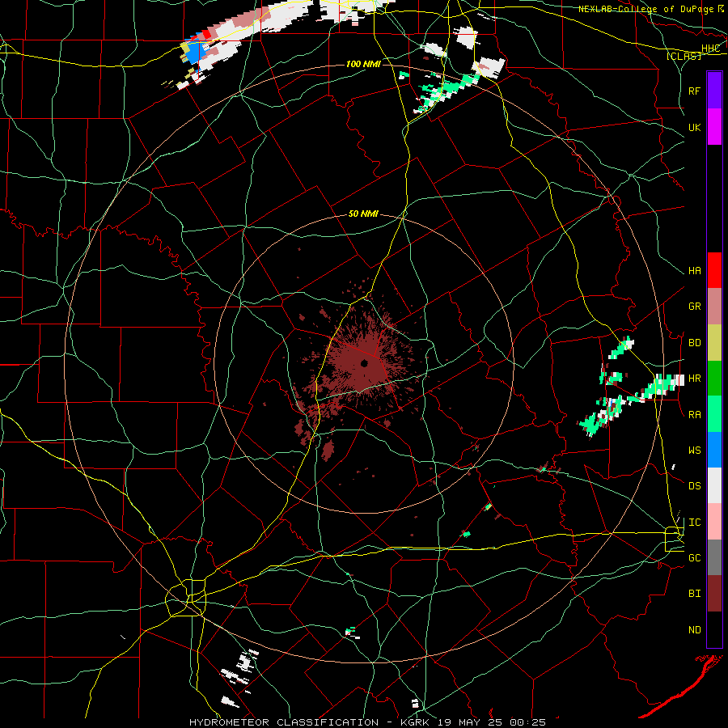
Task: Click the radar site center black dot
Action: 365,363
